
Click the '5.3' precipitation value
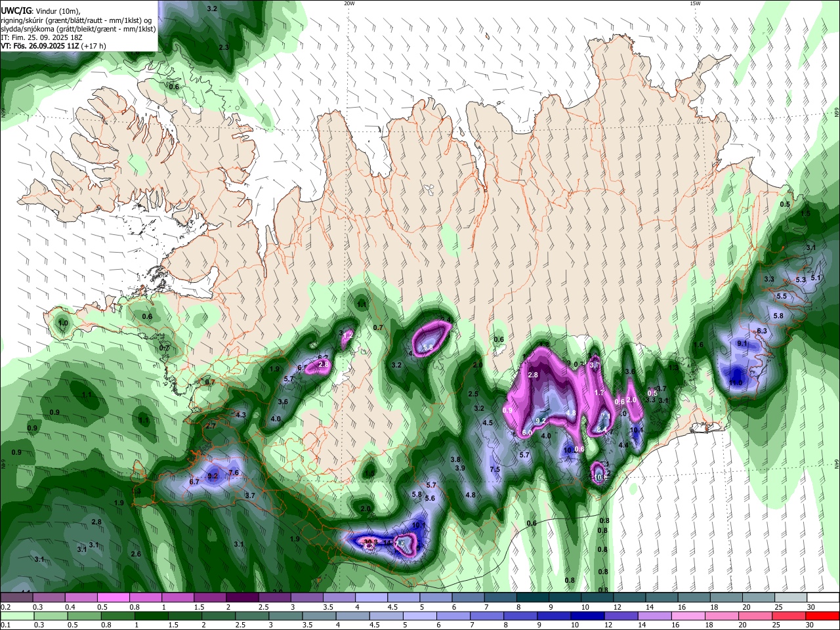(801, 280)
